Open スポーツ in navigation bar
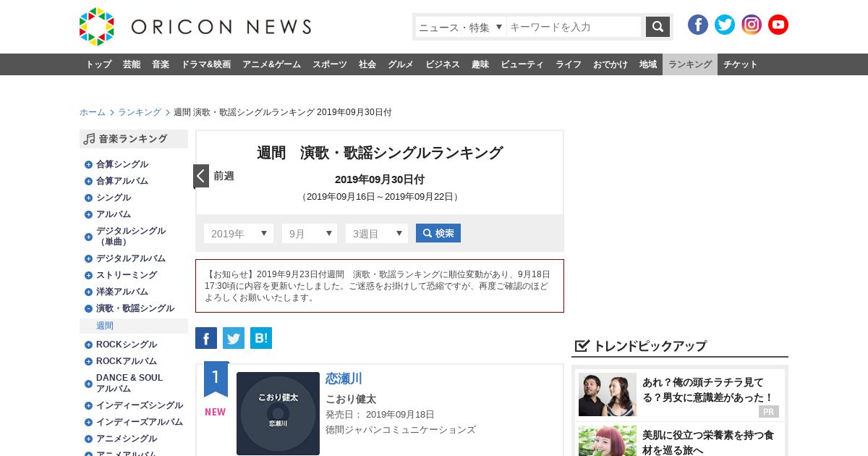868x456 pixels. point(330,64)
